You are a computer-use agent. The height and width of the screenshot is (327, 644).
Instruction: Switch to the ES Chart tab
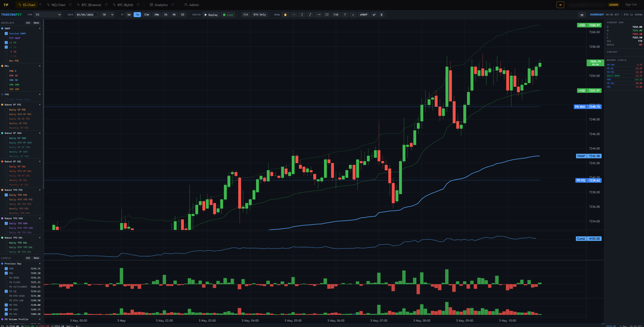(27, 5)
